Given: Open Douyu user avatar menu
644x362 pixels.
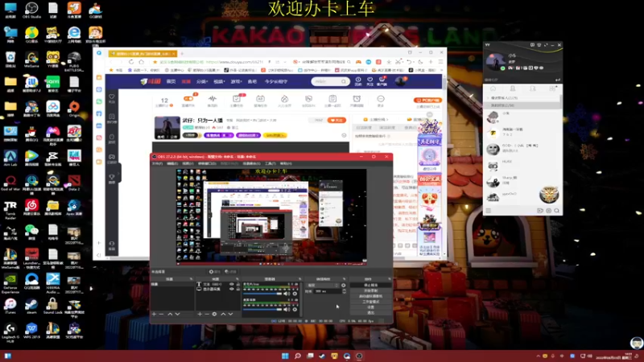Looking at the screenshot, I should (400, 81).
